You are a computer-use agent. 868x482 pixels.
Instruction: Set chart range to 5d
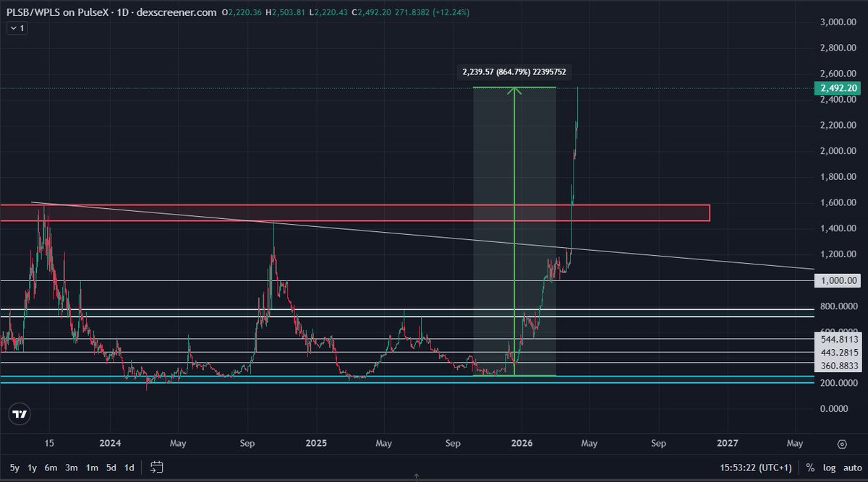pyautogui.click(x=111, y=468)
